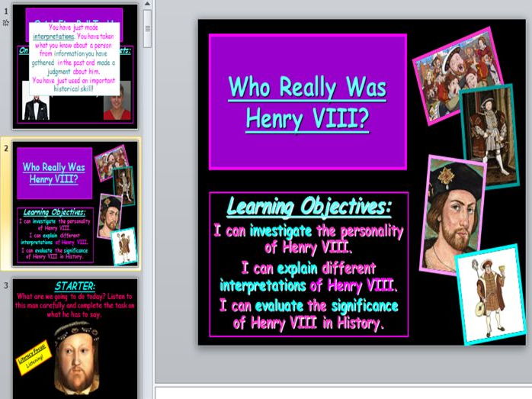Click 'I can investigate the personality' objective text
532x399 pixels.
pos(308,239)
